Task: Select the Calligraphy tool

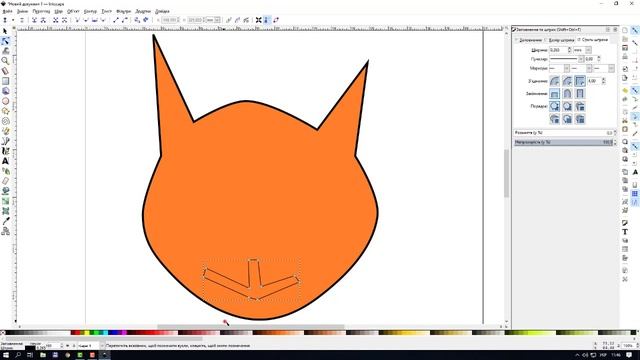Action: [x=5, y=151]
